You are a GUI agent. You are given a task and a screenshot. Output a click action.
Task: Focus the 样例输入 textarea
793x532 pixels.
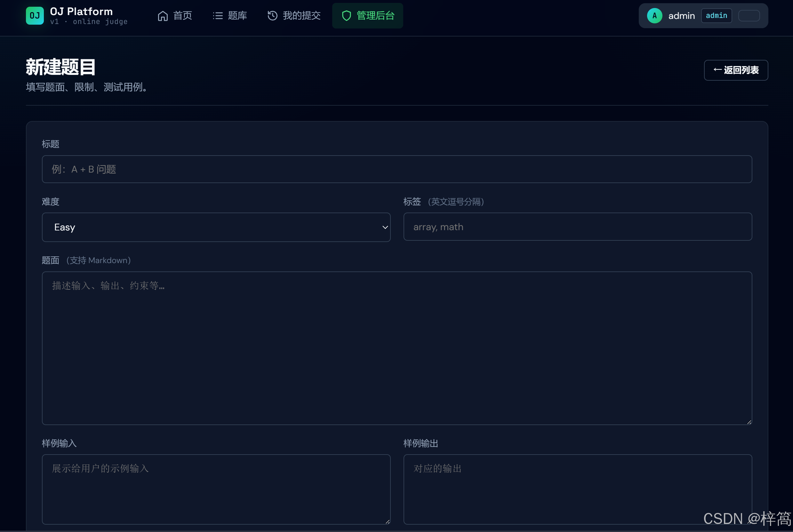pos(216,489)
